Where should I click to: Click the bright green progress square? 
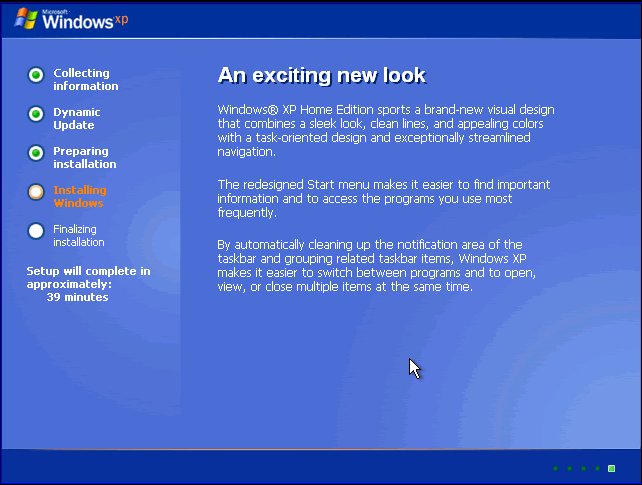click(611, 468)
